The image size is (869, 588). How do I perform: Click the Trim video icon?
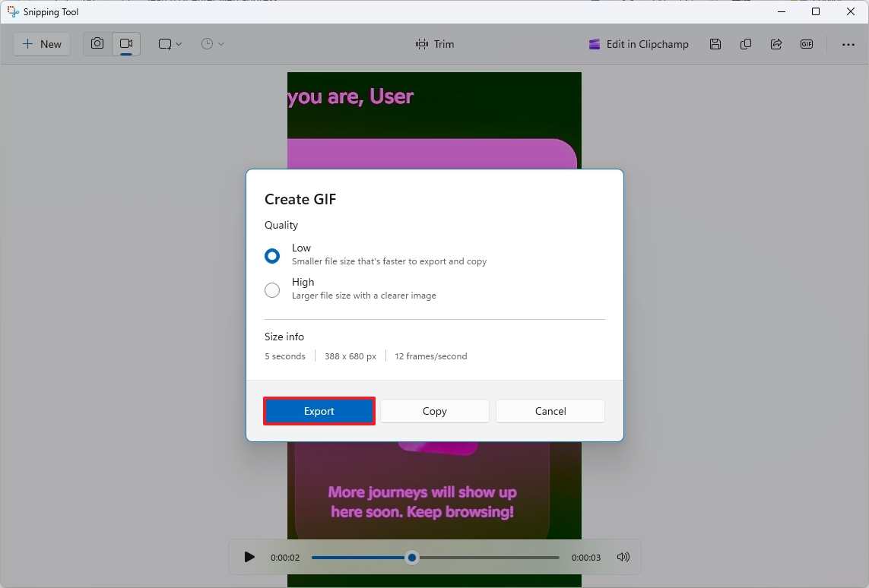click(434, 43)
